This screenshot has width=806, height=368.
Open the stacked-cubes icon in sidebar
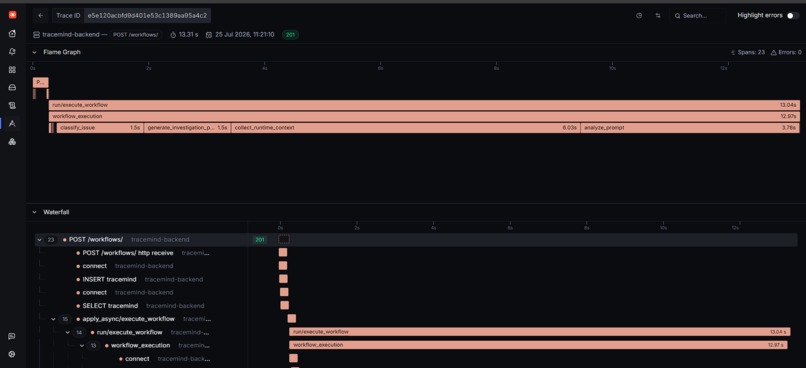(x=12, y=141)
